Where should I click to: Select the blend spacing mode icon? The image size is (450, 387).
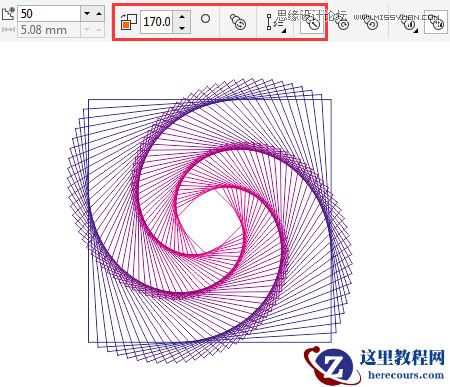click(8, 30)
